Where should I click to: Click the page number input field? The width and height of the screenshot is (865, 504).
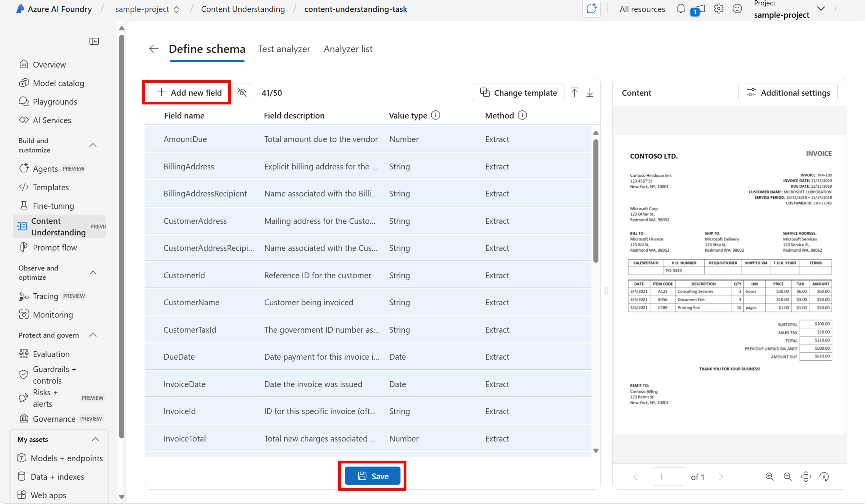[669, 477]
